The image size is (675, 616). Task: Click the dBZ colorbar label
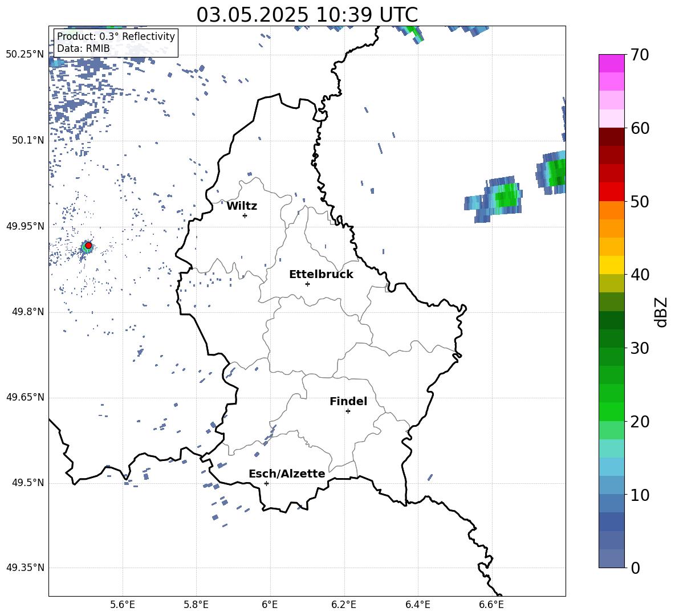pos(661,312)
